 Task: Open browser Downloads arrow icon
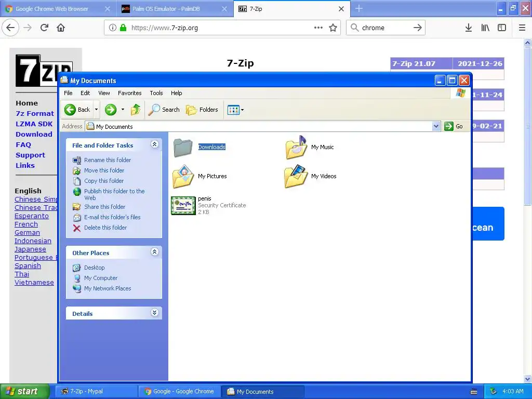(468, 28)
